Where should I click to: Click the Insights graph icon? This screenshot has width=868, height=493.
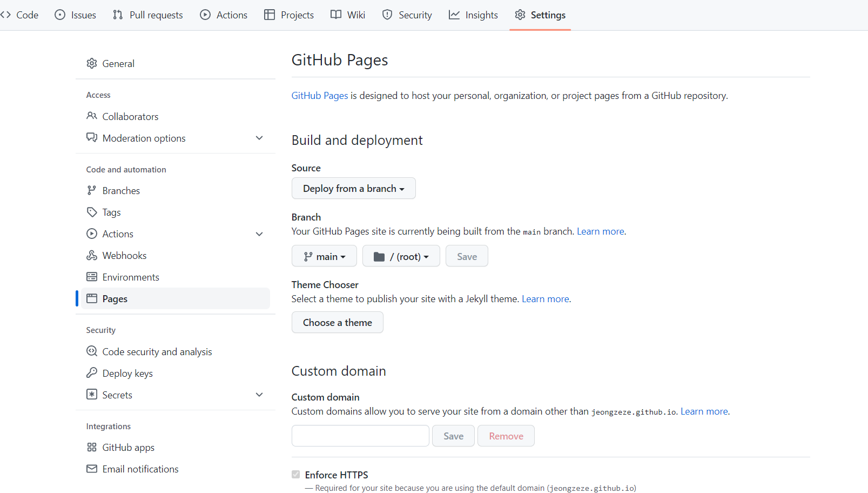(x=454, y=15)
